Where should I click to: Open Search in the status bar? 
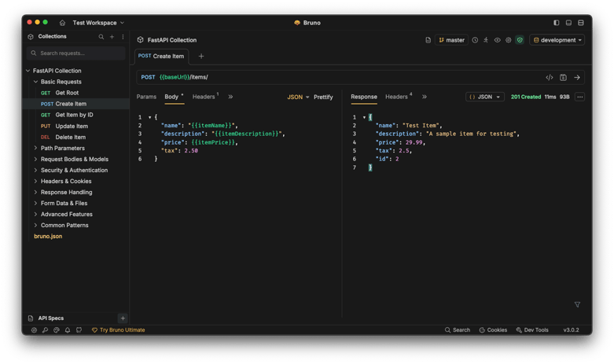tap(458, 330)
